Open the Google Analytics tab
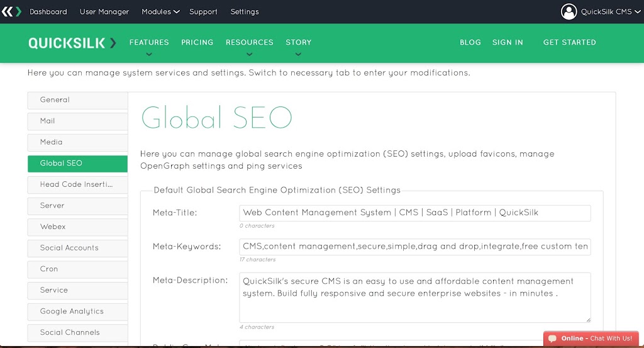This screenshot has width=644, height=348. [77, 312]
